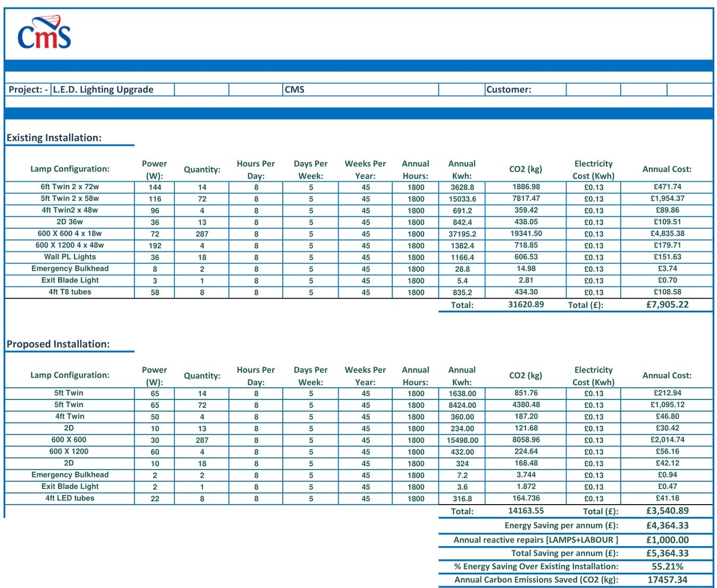
Task: Select the proposed power value 22
Action: 155,499
